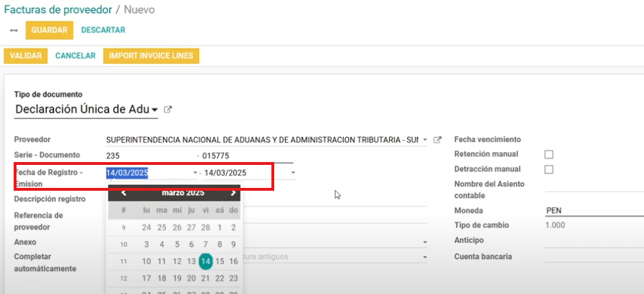Go to next month in calendar

coord(233,193)
